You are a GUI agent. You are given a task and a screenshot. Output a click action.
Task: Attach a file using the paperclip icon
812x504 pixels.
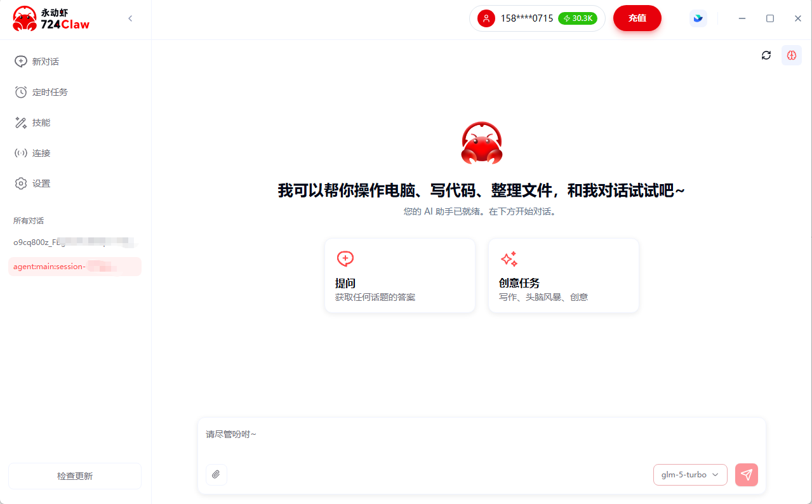point(216,474)
